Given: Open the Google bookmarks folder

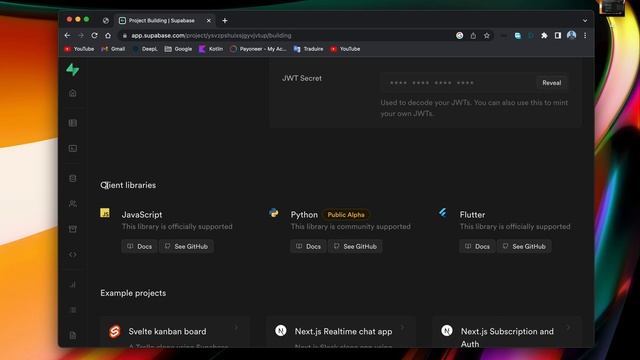Looking at the screenshot, I should coord(178,49).
